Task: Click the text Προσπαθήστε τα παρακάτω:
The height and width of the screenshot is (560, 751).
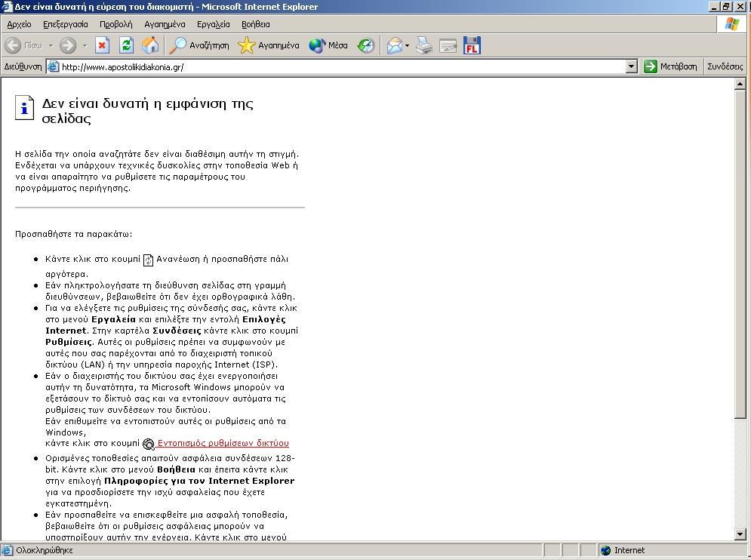Action: (x=74, y=234)
